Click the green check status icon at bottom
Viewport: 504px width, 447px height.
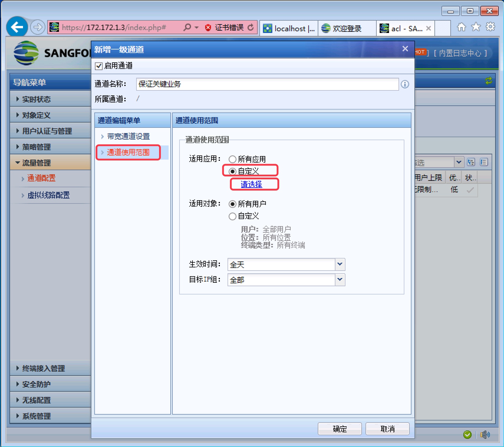[x=467, y=434]
